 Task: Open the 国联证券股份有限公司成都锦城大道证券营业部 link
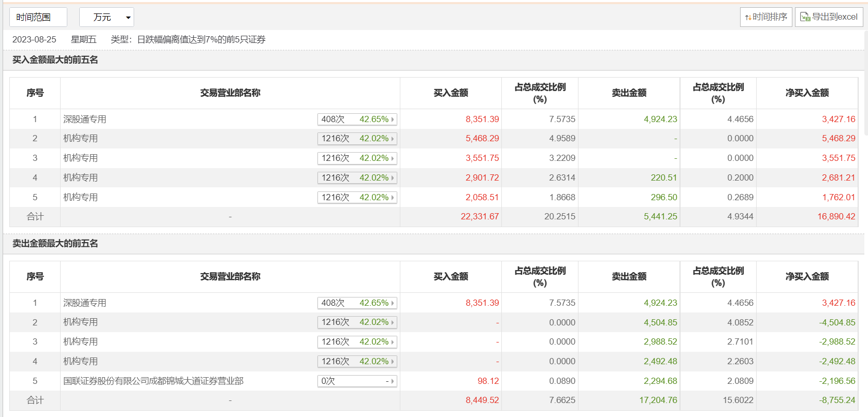tap(153, 381)
